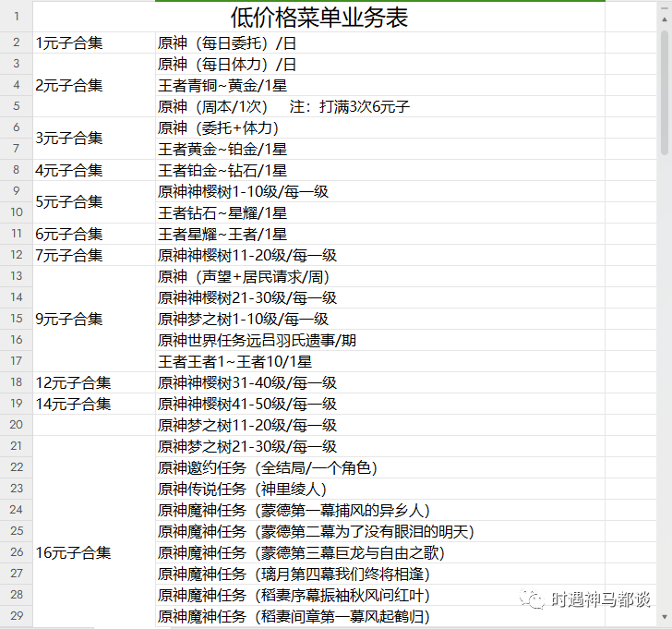Select the cell 原神神樱树41-50级/每一级
Viewport: 672px width, 629px height.
click(x=379, y=404)
